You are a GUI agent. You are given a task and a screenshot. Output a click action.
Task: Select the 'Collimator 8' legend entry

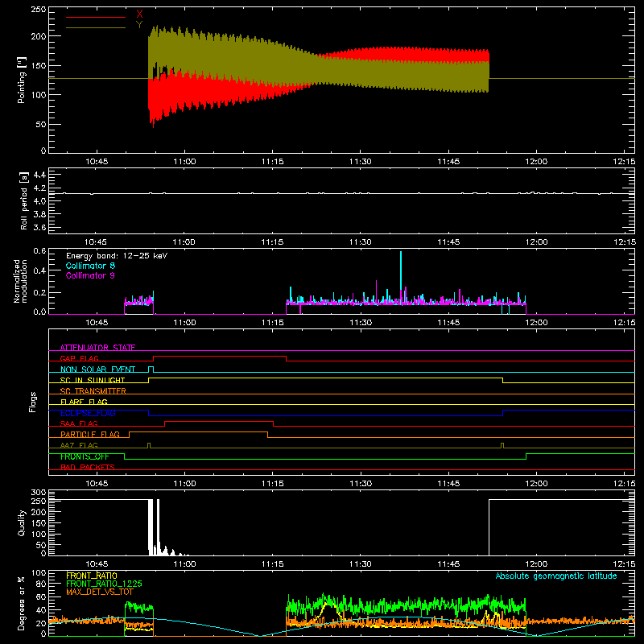coord(90,266)
